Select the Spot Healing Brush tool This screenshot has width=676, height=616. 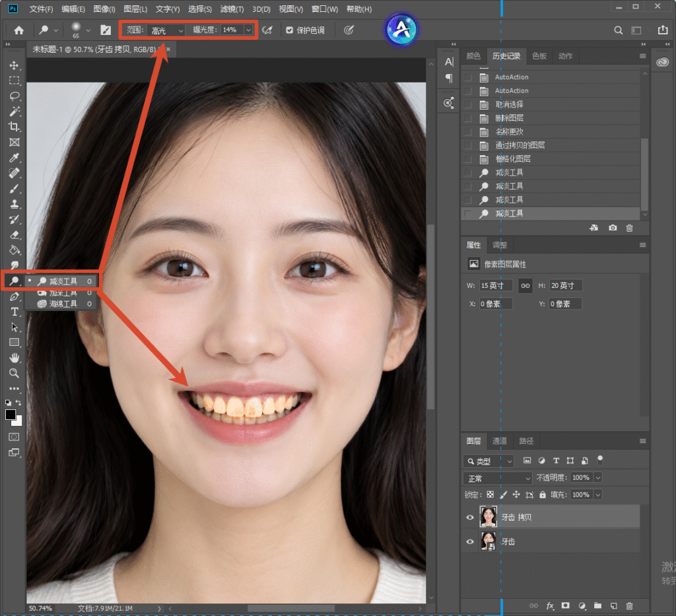click(x=15, y=173)
